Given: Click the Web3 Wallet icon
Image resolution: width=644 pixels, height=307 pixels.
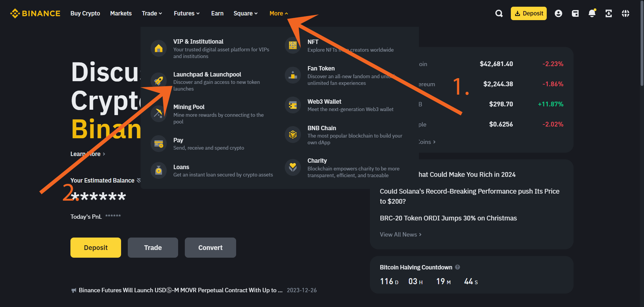Looking at the screenshot, I should point(292,105).
